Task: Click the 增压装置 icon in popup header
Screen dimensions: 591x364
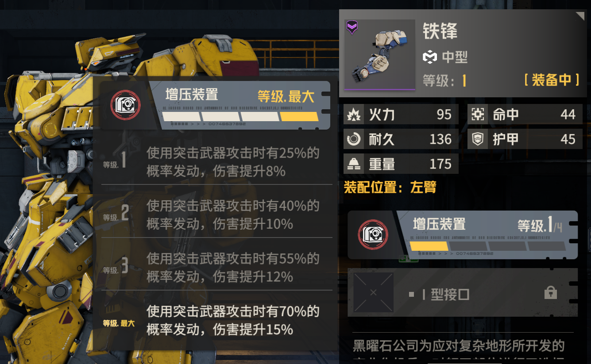Action: pyautogui.click(x=125, y=105)
